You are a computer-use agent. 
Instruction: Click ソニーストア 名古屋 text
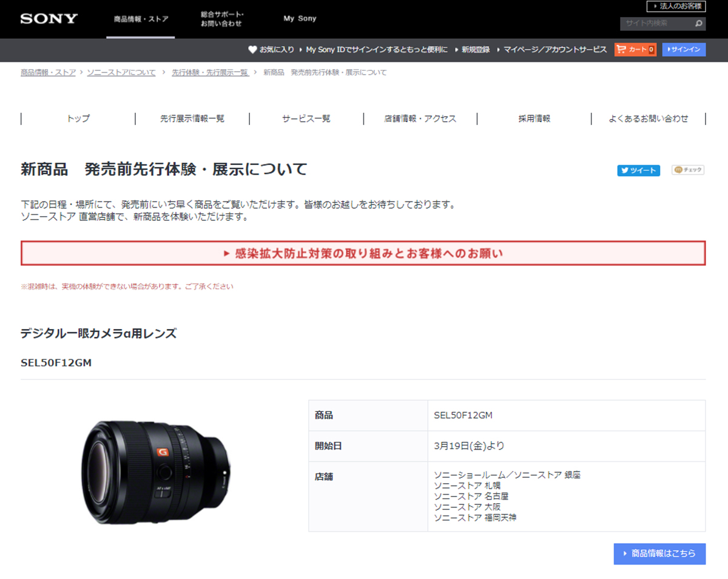[x=471, y=496]
